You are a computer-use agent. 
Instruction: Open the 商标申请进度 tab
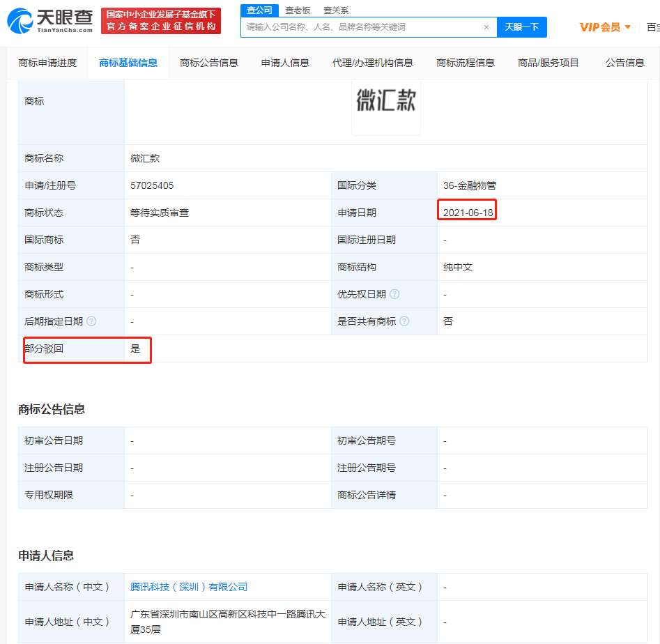click(x=47, y=63)
